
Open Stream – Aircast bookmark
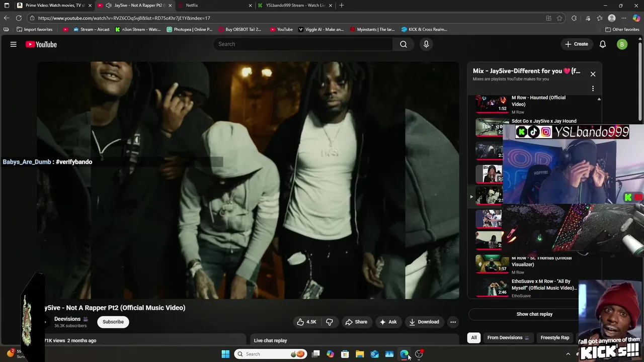[x=91, y=30]
